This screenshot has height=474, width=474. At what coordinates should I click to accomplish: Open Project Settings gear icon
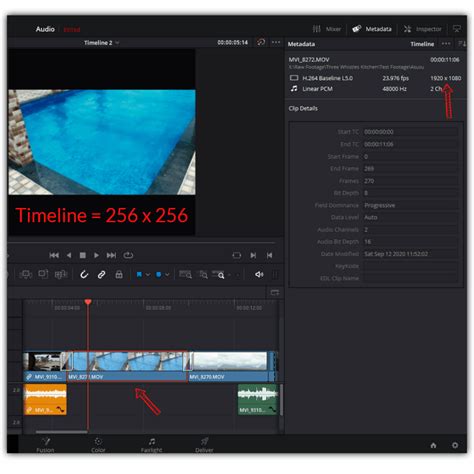pyautogui.click(x=455, y=445)
